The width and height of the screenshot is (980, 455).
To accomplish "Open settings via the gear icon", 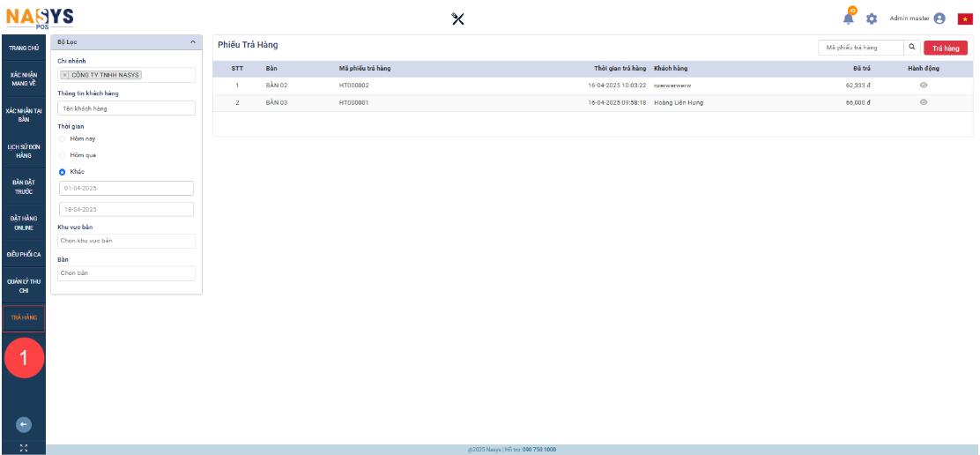I will (x=872, y=19).
